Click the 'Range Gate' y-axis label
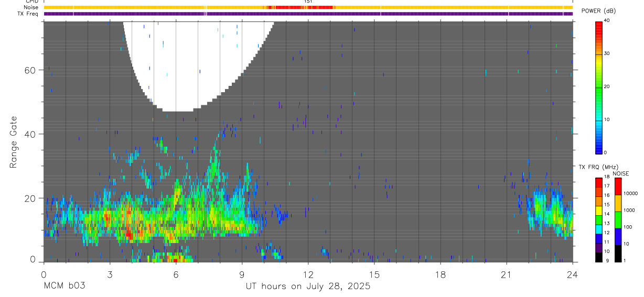The height and width of the screenshot is (297, 644). tap(14, 142)
